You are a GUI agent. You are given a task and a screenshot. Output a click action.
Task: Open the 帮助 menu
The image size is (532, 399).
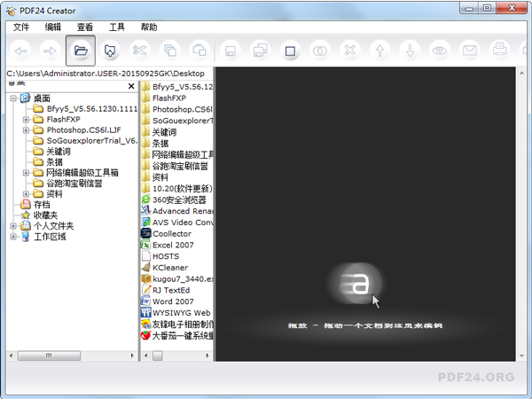point(149,27)
